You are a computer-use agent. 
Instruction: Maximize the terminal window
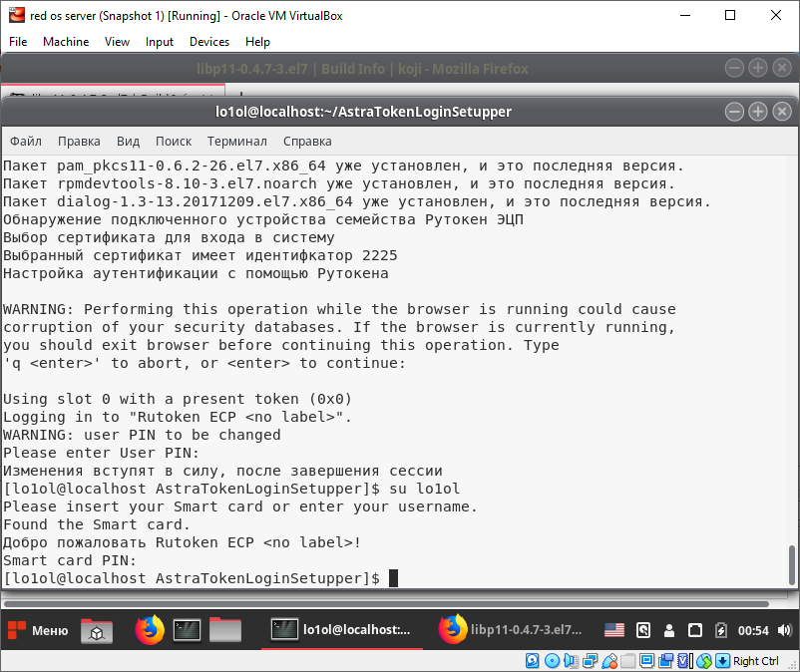(758, 111)
